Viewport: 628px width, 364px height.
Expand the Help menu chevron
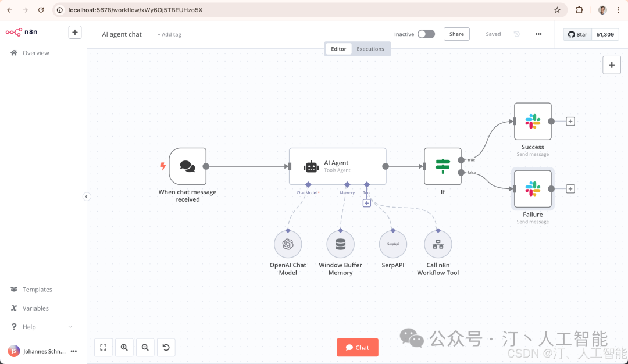(70, 327)
